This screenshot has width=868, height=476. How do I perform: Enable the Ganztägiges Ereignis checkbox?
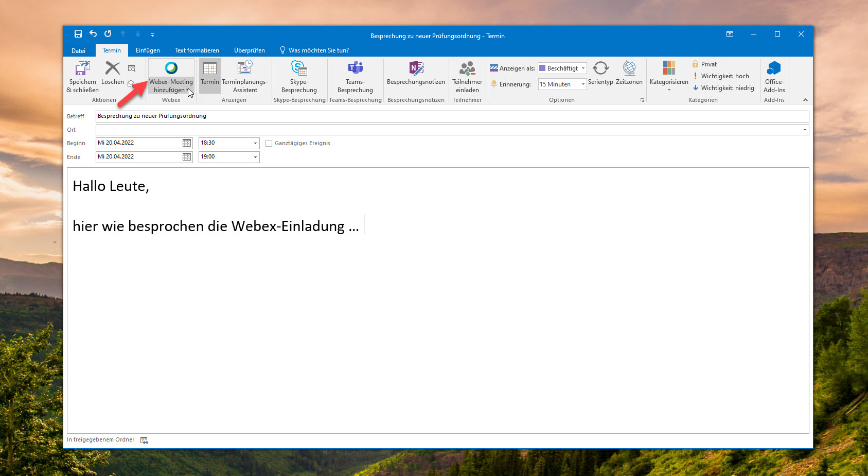pos(269,144)
